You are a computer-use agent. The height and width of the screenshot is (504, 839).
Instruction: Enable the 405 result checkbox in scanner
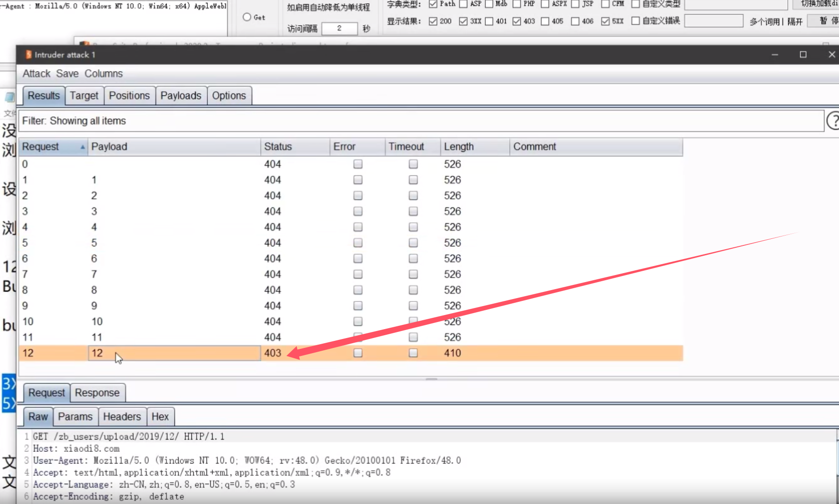click(x=545, y=21)
